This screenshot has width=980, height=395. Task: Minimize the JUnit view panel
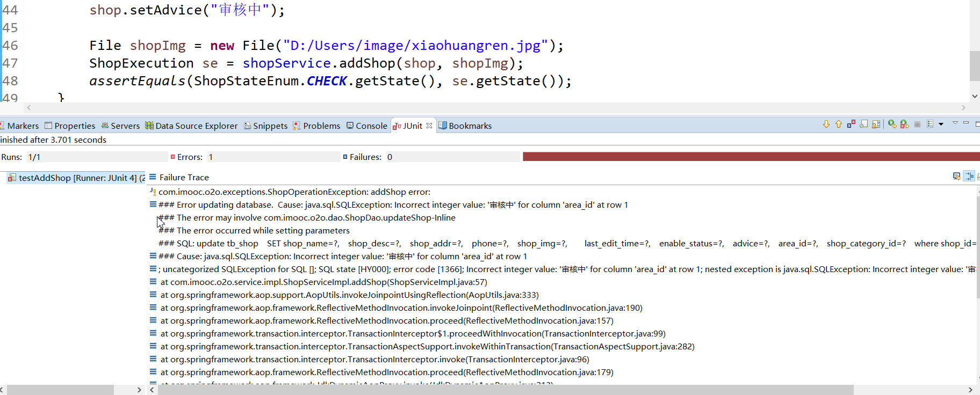click(966, 123)
